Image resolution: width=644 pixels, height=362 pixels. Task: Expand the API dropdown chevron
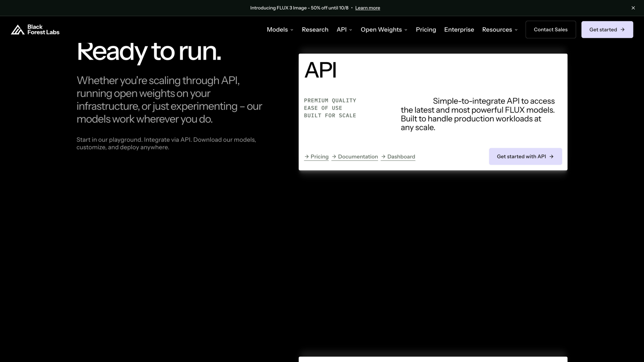(x=351, y=30)
